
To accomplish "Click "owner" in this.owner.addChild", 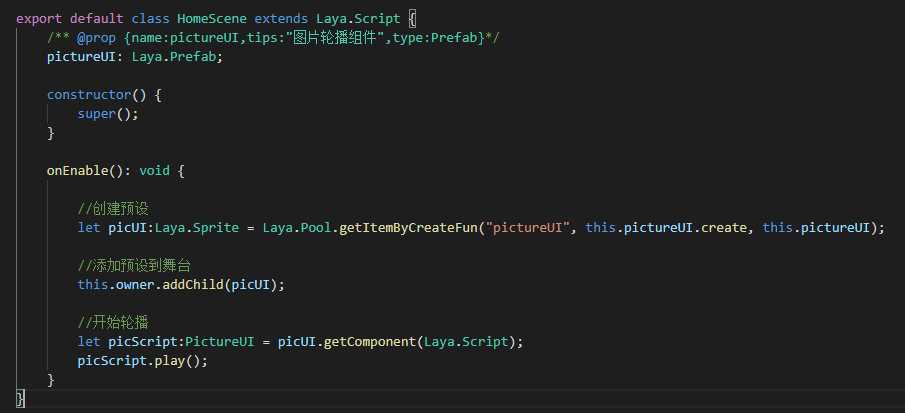I will pyautogui.click(x=135, y=284).
